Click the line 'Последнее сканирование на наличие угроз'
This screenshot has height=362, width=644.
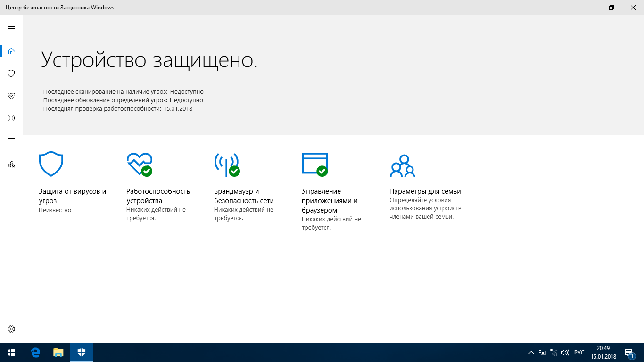[x=124, y=92]
